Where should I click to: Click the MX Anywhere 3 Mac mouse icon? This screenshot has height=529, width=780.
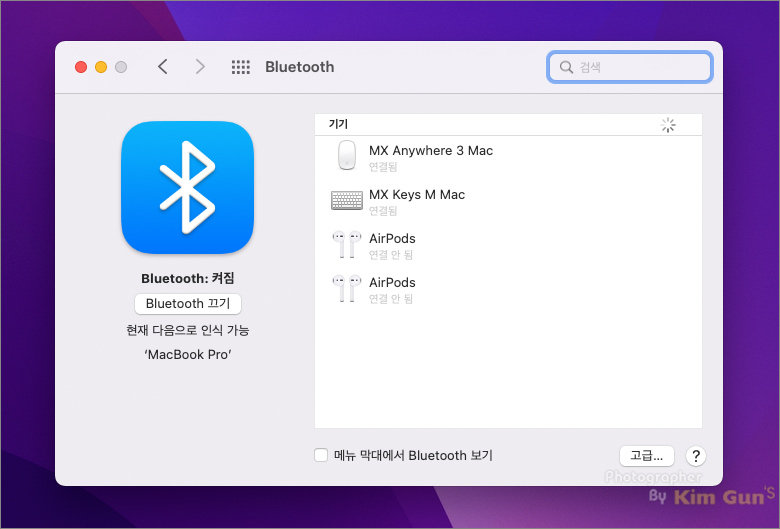point(347,155)
